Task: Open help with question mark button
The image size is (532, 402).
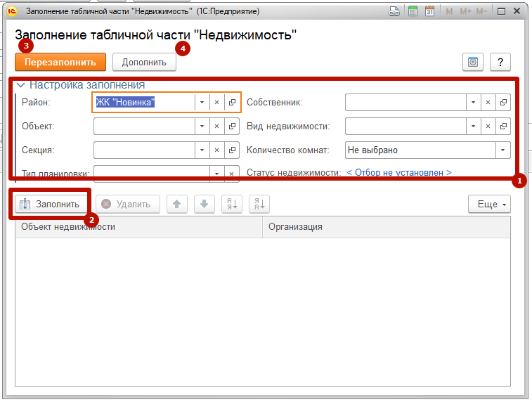Action: 500,62
